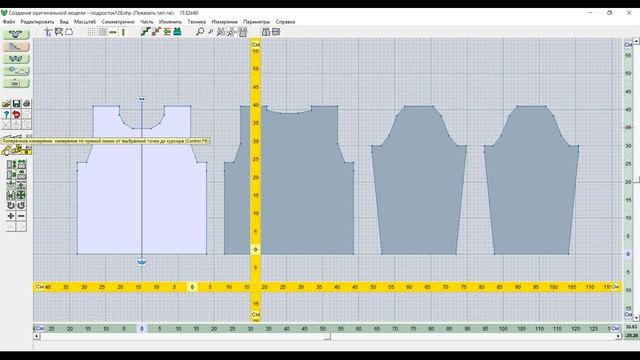The width and height of the screenshot is (640, 360).
Task: Click the second tool icon beside the arrow tool
Action: [x=59, y=32]
